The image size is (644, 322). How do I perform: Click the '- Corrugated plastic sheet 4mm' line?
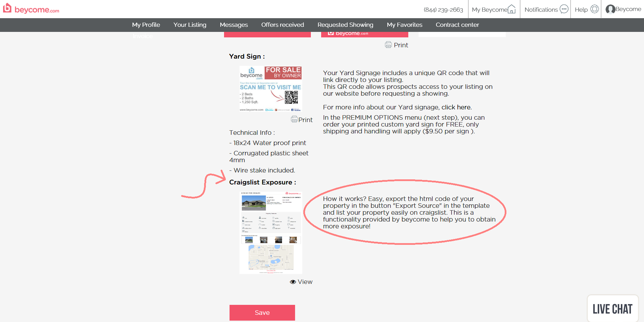tap(269, 157)
